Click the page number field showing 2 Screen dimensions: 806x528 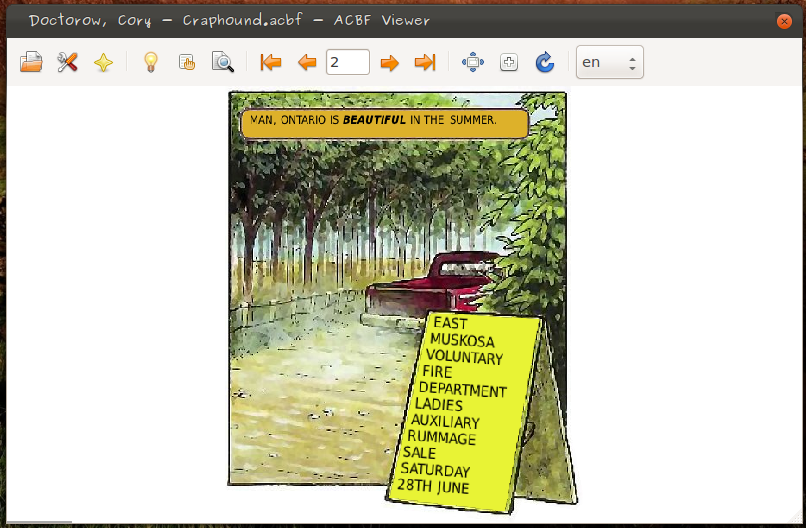(347, 62)
